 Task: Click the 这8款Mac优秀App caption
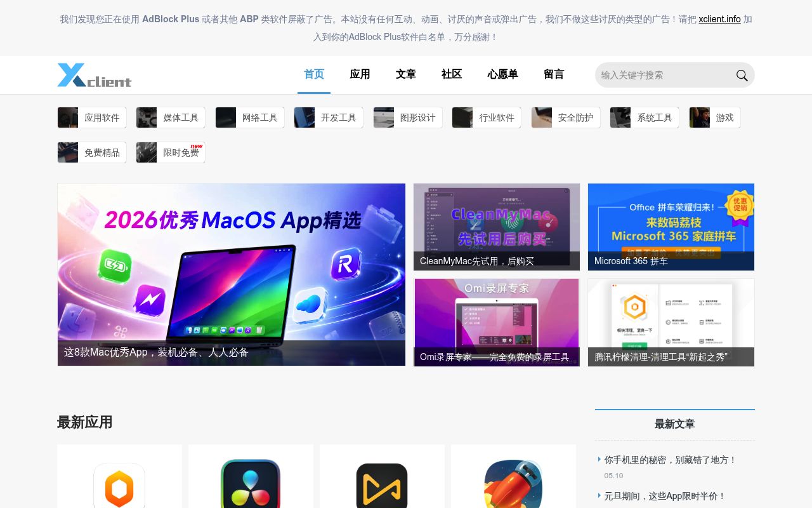tap(156, 352)
